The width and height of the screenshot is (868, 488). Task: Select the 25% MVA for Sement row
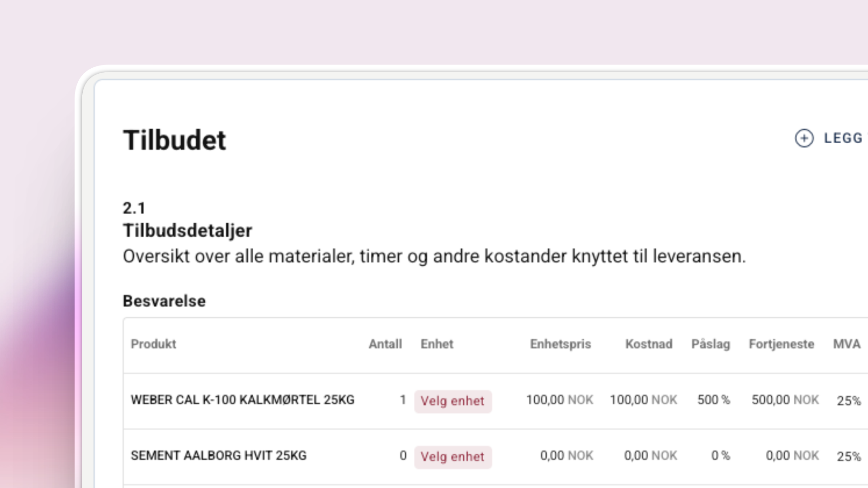coord(848,456)
